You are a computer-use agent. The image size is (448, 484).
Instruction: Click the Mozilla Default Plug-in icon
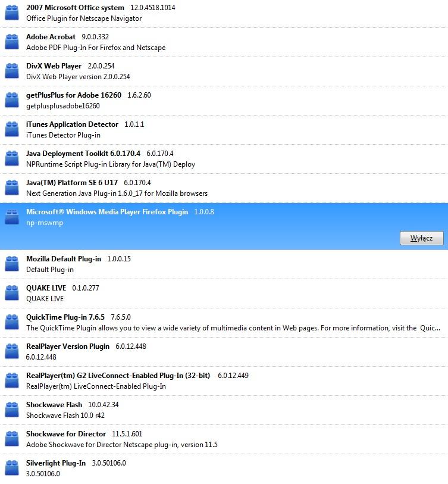point(12,264)
